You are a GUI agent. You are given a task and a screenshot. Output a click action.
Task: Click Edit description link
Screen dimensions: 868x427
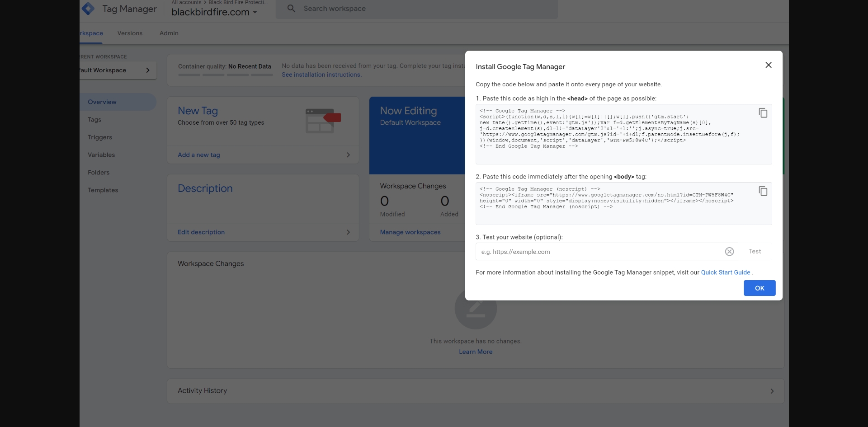[x=201, y=232]
